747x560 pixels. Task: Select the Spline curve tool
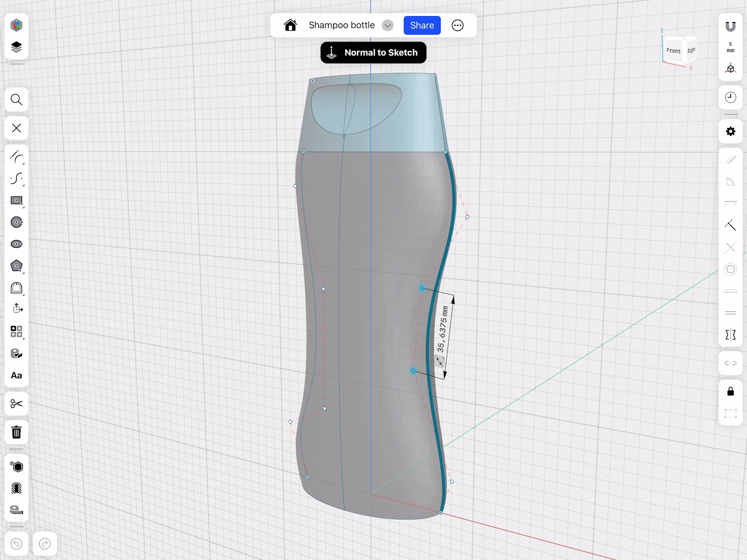16,178
